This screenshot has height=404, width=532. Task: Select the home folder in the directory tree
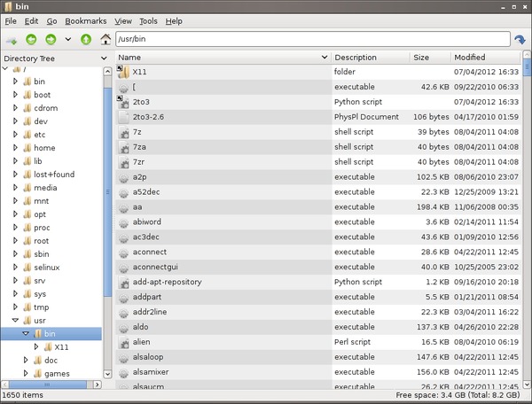pyautogui.click(x=44, y=148)
